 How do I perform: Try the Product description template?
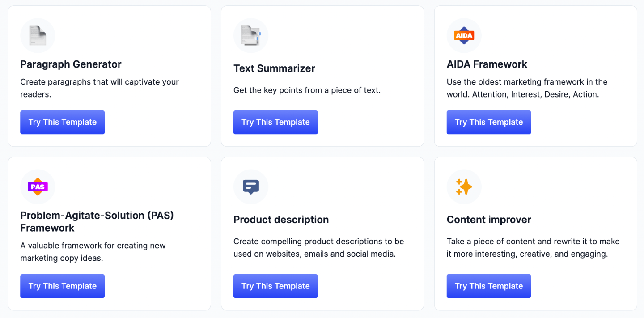click(275, 286)
